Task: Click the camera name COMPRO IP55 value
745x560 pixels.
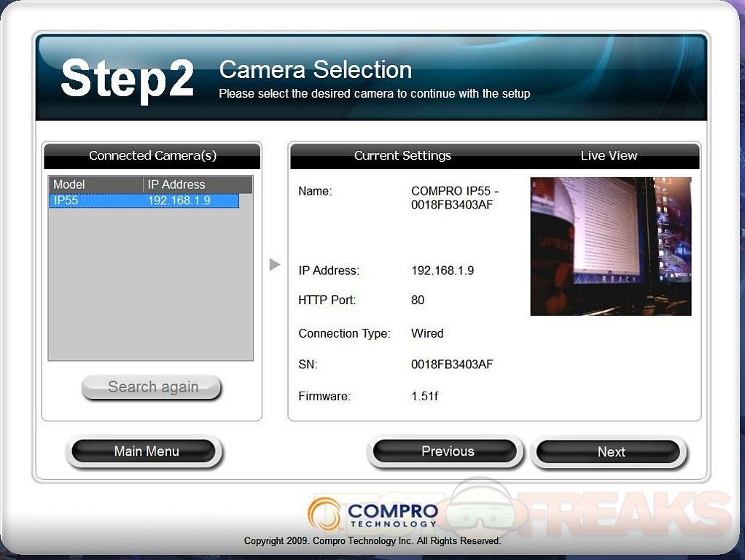Action: pyautogui.click(x=454, y=198)
